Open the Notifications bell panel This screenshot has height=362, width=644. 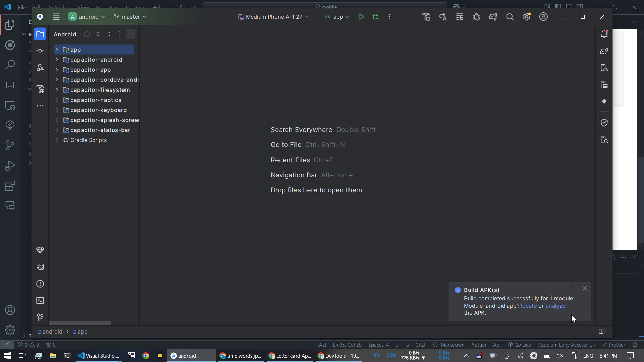(604, 34)
